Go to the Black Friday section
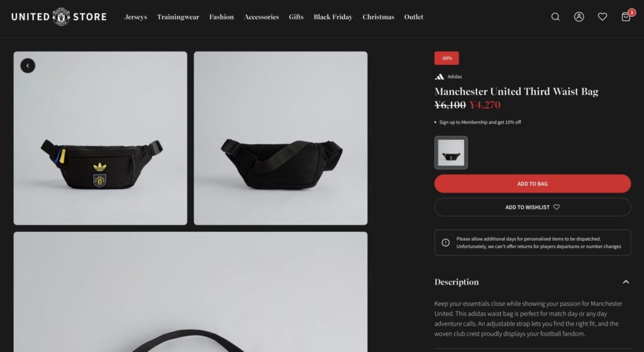This screenshot has height=352, width=644. [333, 17]
